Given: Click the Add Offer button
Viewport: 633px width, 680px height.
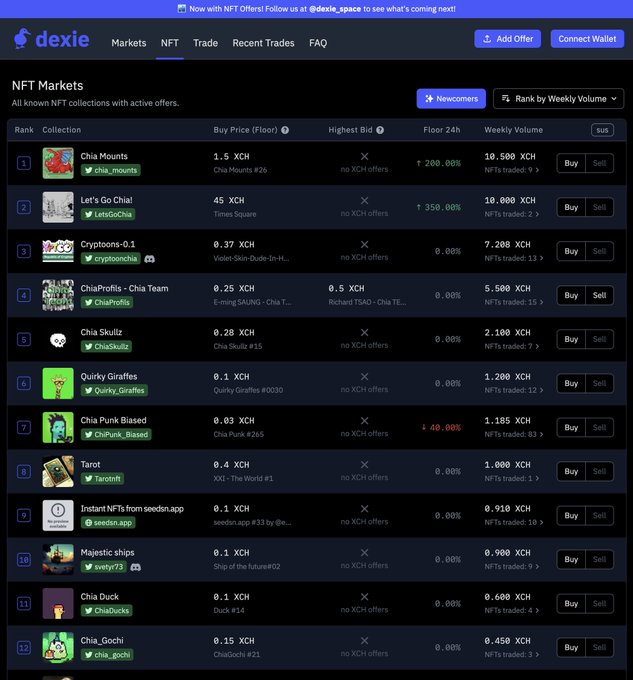Looking at the screenshot, I should click(508, 39).
